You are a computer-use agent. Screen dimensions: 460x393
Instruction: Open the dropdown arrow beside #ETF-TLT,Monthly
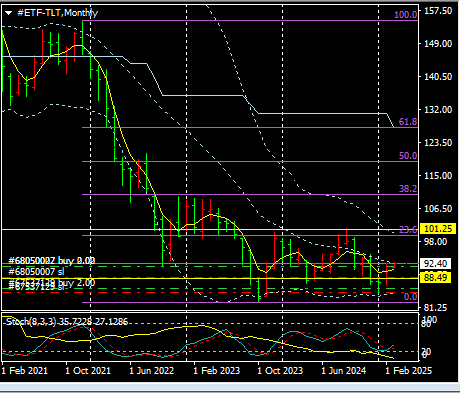8,13
